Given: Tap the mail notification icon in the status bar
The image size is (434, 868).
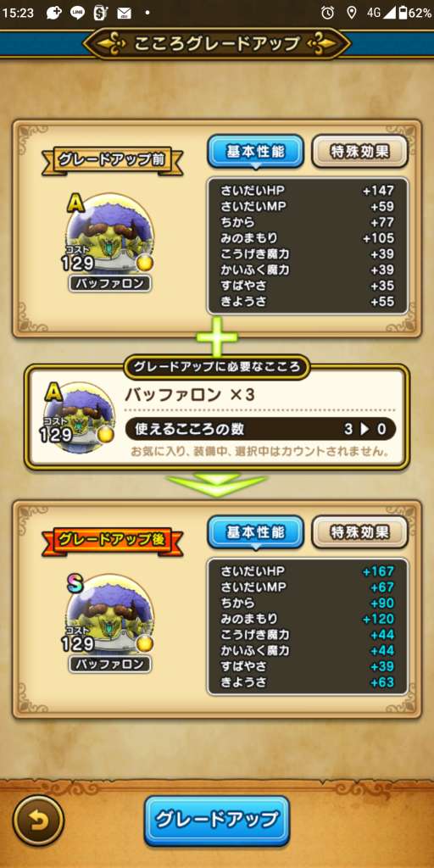Looking at the screenshot, I should point(124,12).
